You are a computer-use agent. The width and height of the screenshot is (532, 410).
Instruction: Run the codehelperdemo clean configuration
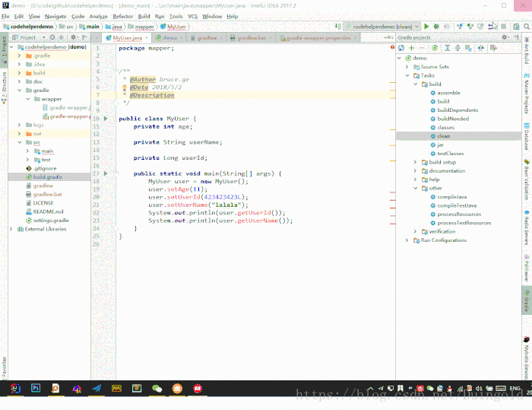426,27
